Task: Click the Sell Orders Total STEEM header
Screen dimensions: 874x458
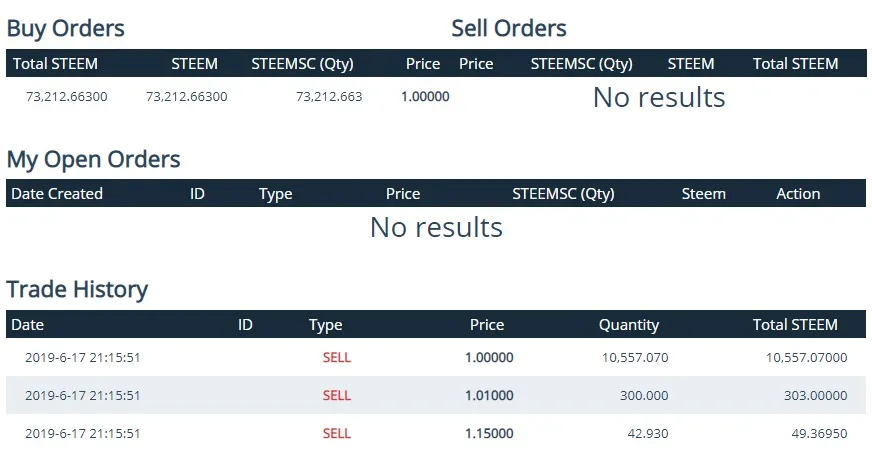Action: point(795,64)
